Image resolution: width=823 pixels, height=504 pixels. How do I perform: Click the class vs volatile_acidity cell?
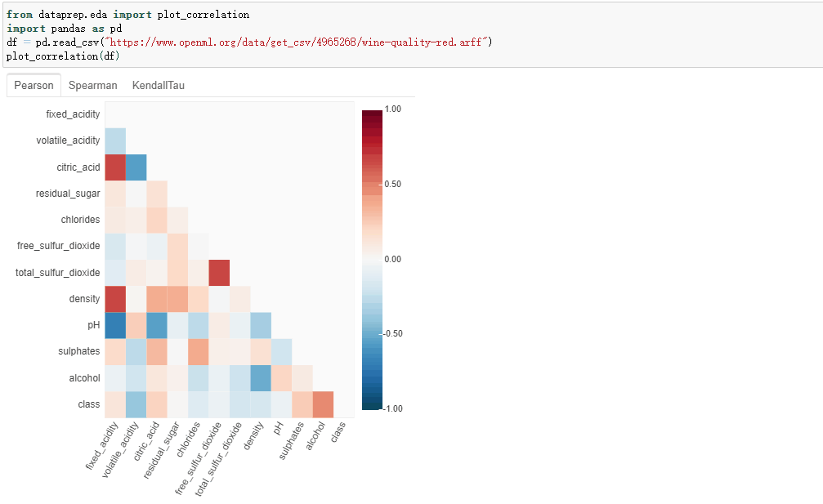[x=136, y=404]
